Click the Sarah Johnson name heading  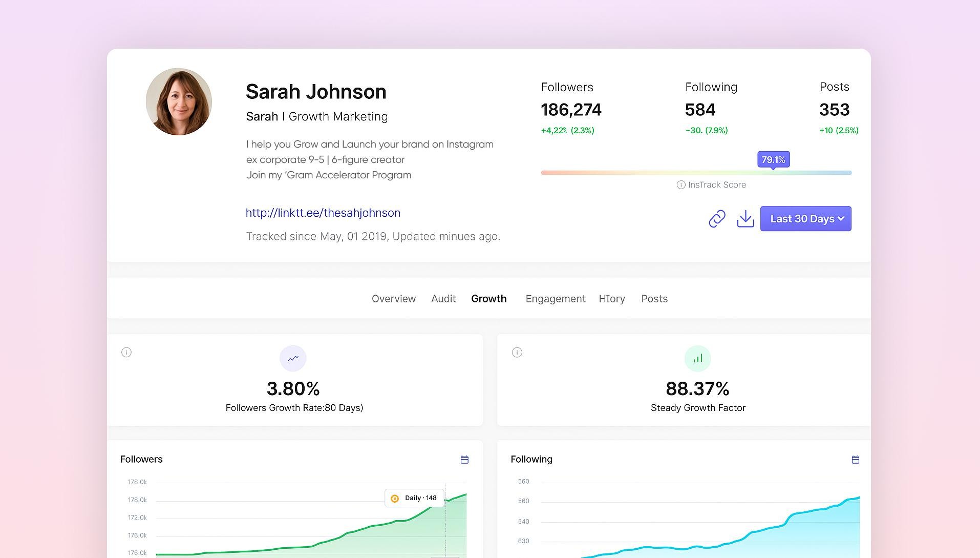(x=316, y=92)
